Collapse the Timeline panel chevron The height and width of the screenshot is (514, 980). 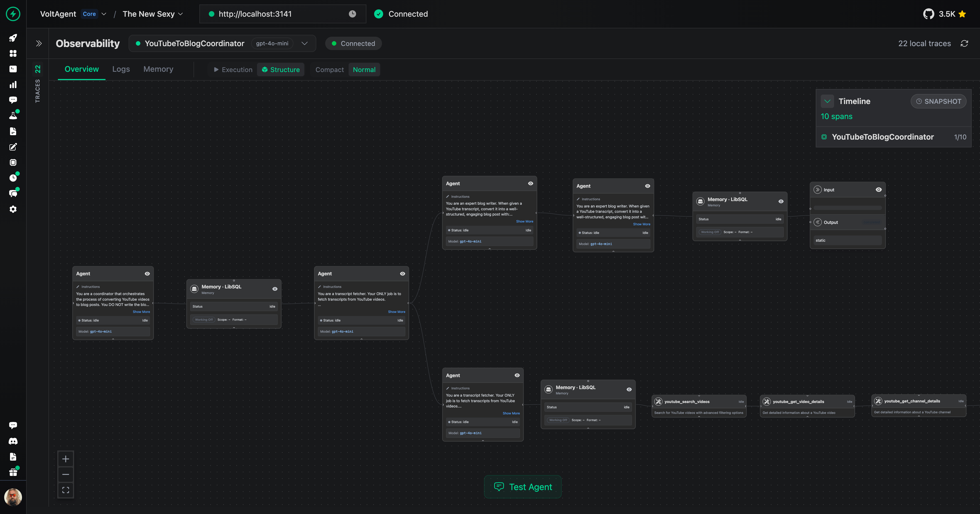(x=827, y=101)
